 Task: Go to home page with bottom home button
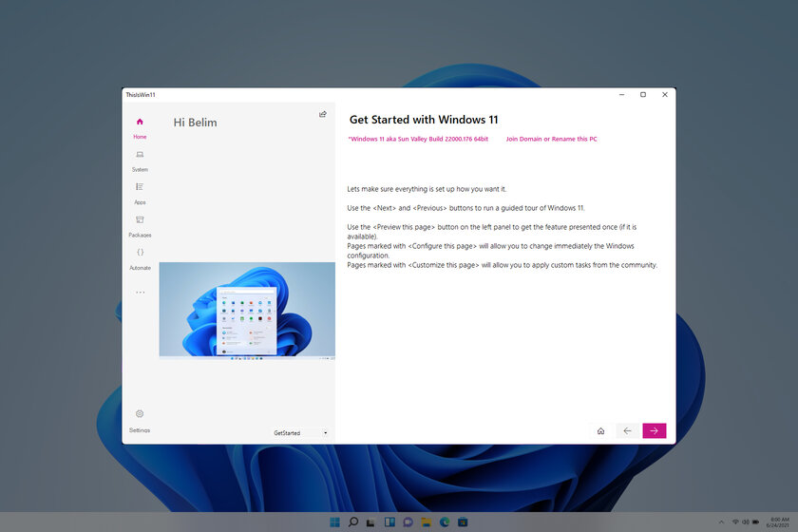(600, 430)
